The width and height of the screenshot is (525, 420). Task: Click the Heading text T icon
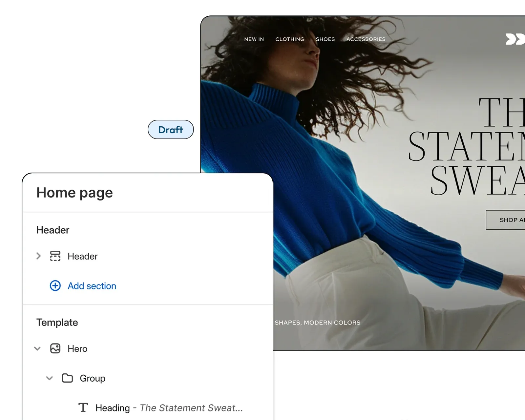(x=83, y=408)
